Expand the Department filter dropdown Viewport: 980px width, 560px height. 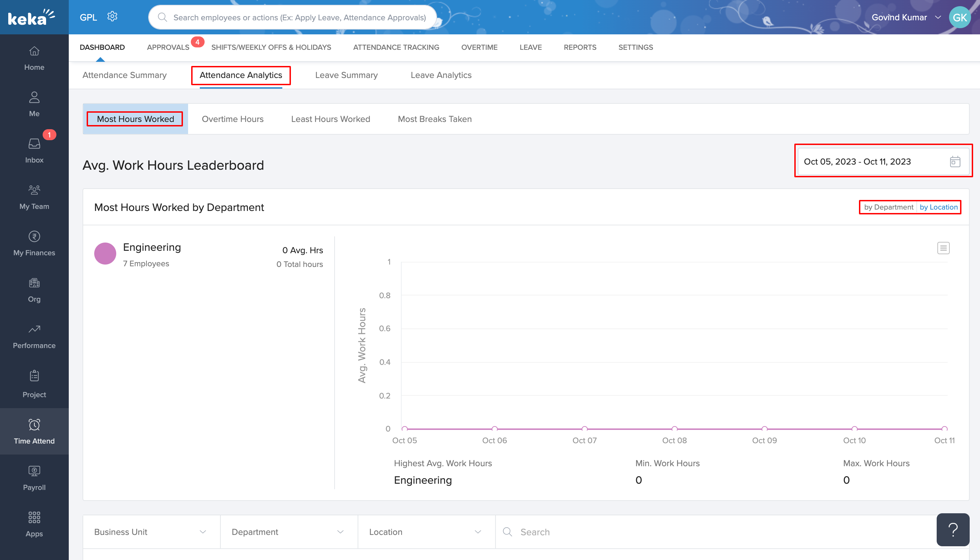[288, 532]
